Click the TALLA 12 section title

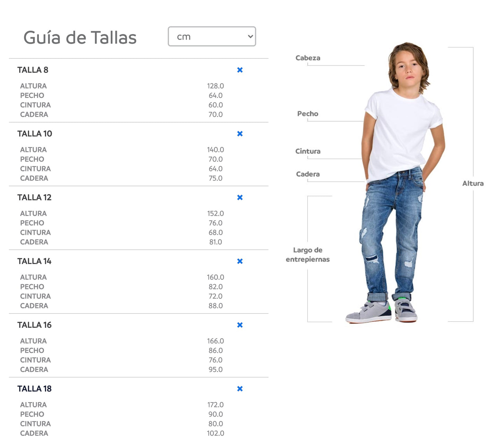click(x=34, y=198)
